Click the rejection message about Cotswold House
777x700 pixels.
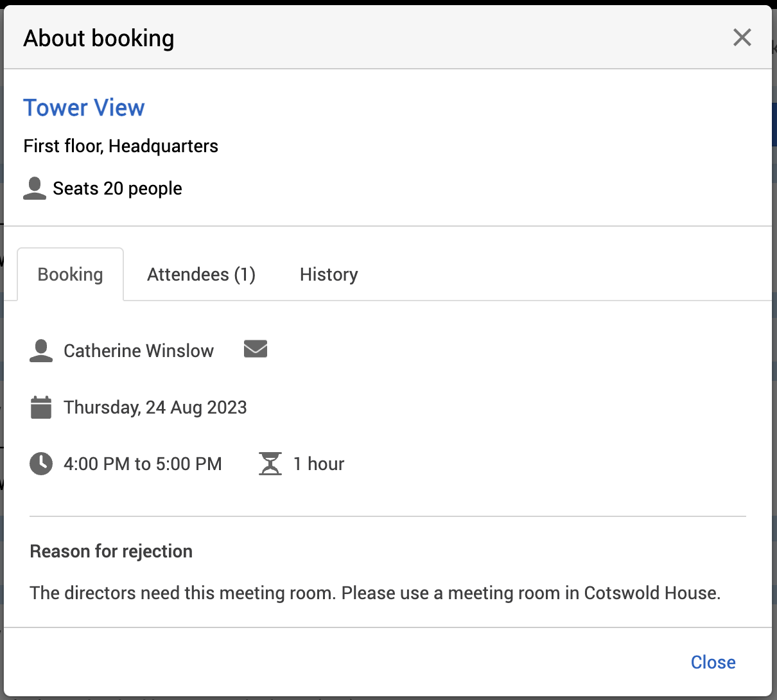click(375, 593)
